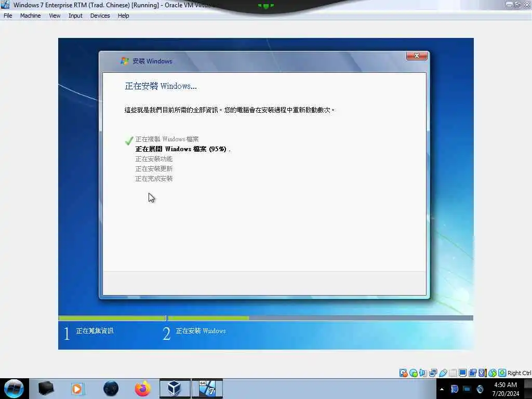The image size is (532, 399).
Task: Open the black box app in taskbar
Action: click(46, 389)
